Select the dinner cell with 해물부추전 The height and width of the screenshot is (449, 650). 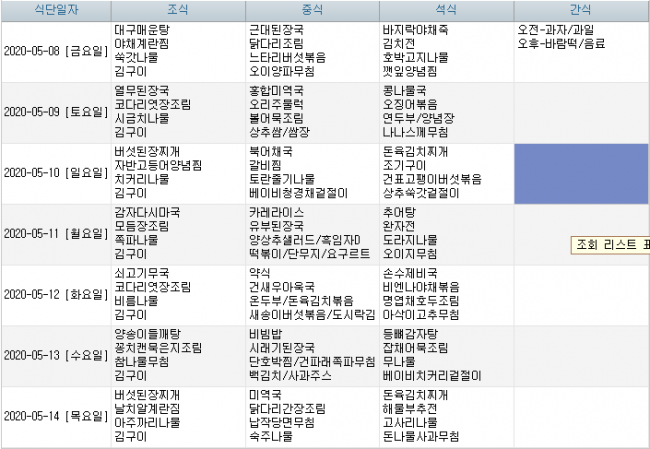pyautogui.click(x=446, y=417)
